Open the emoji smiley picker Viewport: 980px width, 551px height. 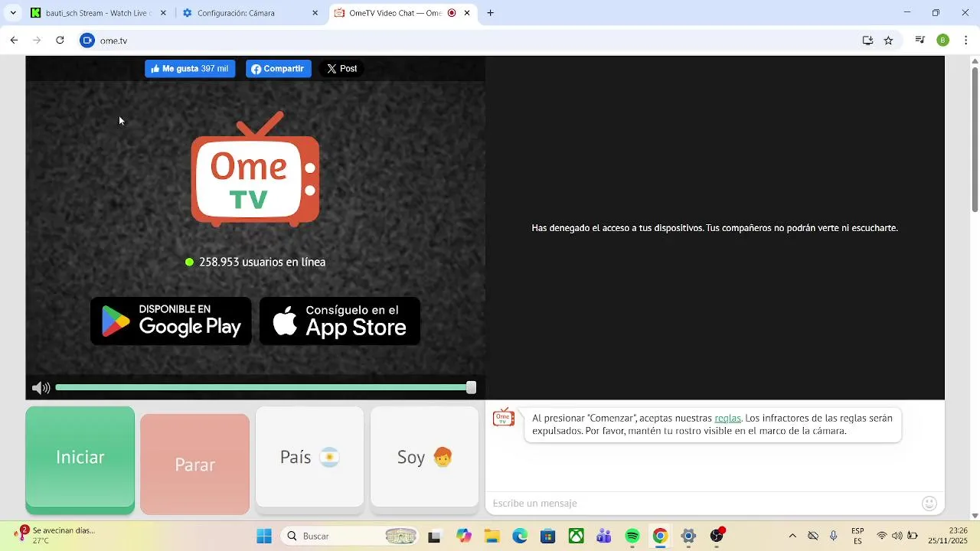(929, 503)
